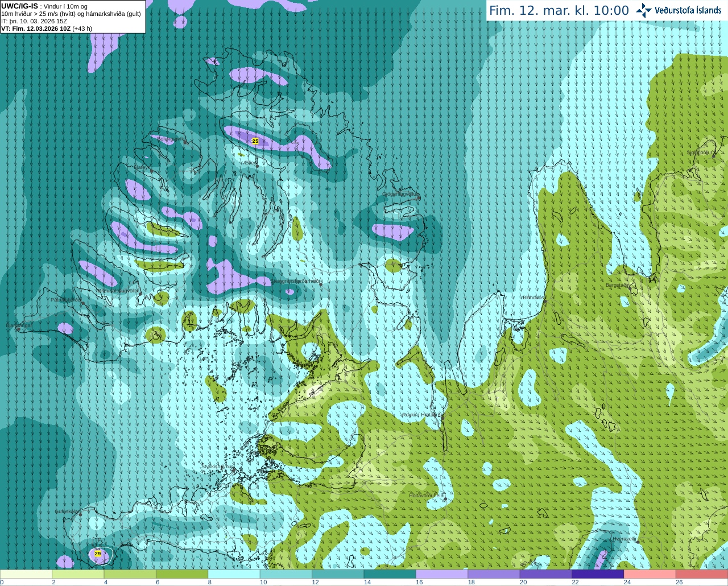Select the 16–18 m/s lavender legend color
Viewport: 728px width, 586px height.
click(442, 574)
